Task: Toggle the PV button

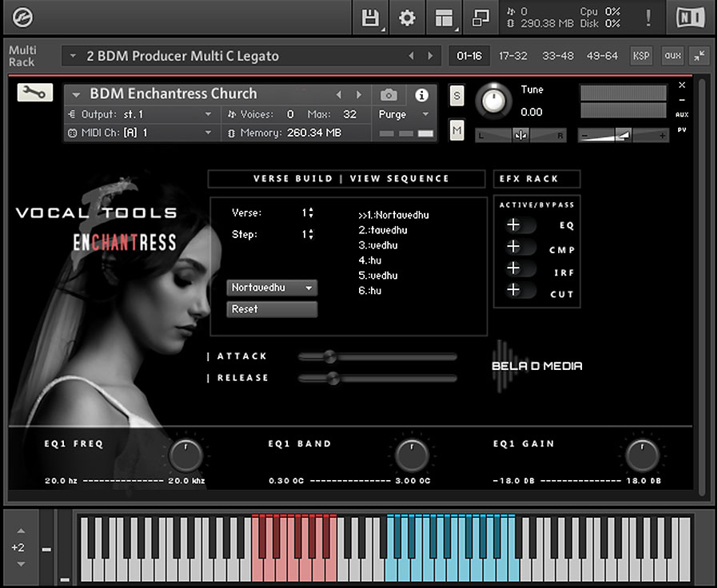Action: [682, 130]
